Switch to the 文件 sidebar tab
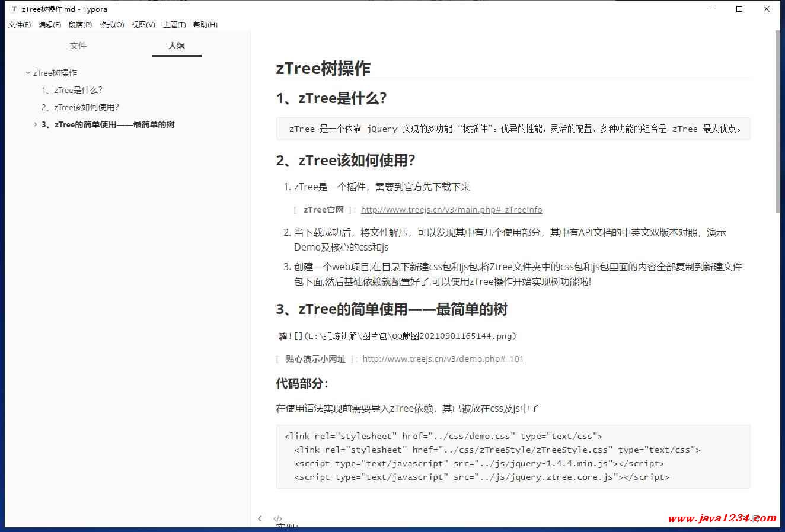Image resolution: width=785 pixels, height=532 pixels. point(78,46)
